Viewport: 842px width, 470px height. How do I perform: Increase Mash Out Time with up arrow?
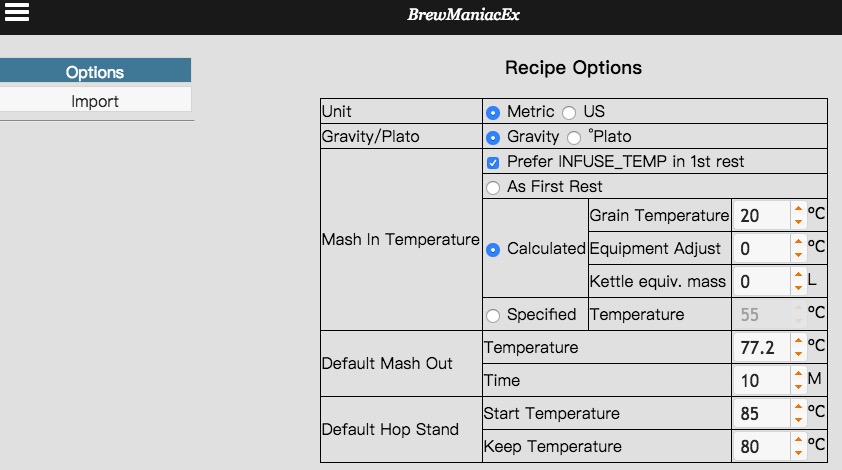(799, 374)
